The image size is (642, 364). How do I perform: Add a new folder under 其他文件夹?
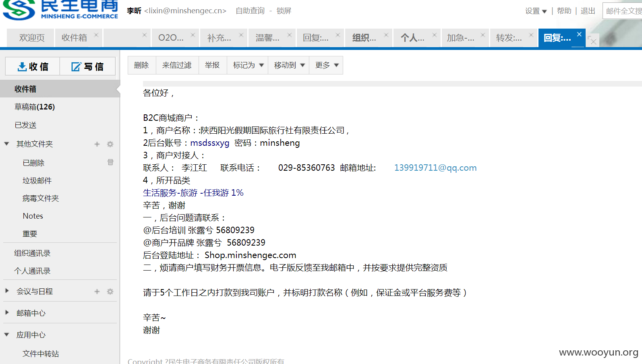coord(97,144)
